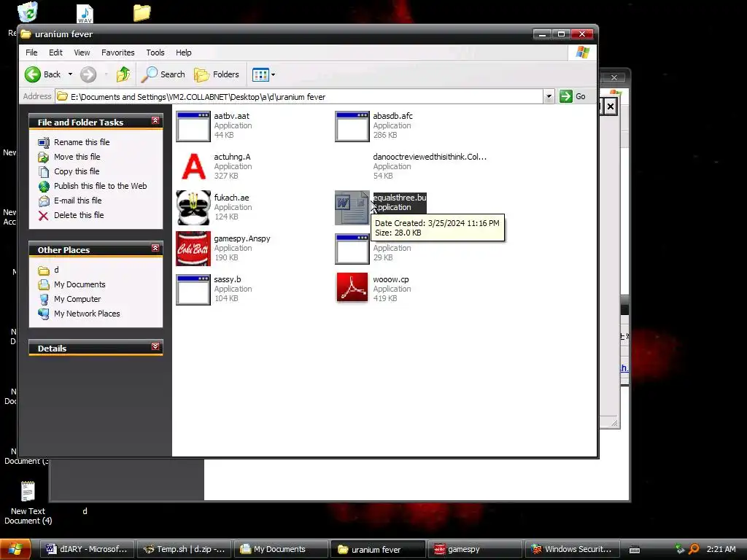Click Move this file

[77, 157]
